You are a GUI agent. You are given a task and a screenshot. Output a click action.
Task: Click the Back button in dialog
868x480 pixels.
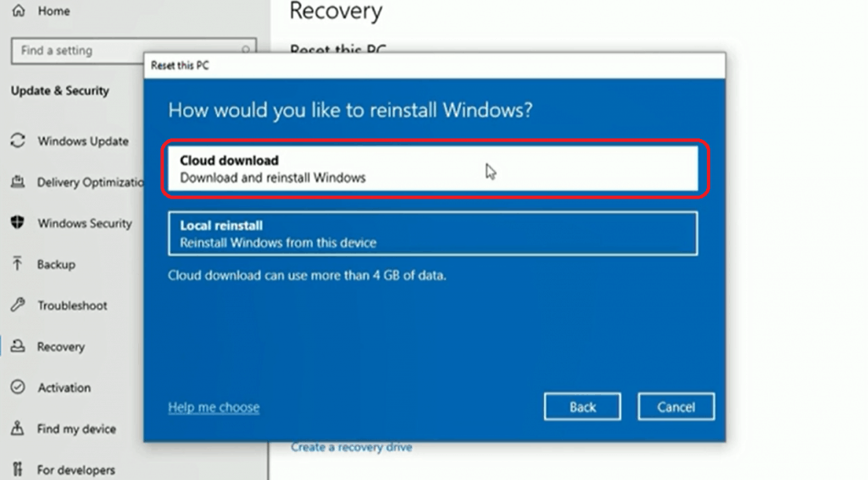(x=582, y=407)
